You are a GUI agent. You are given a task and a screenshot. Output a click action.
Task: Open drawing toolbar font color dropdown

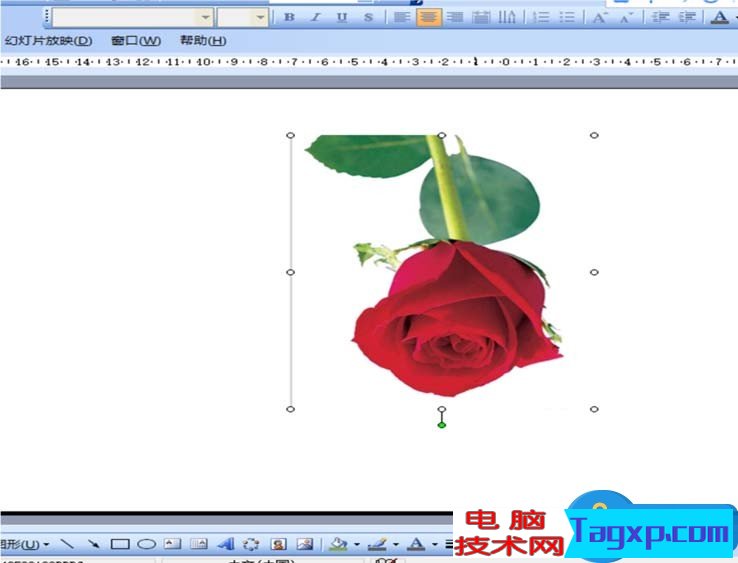[x=435, y=545]
